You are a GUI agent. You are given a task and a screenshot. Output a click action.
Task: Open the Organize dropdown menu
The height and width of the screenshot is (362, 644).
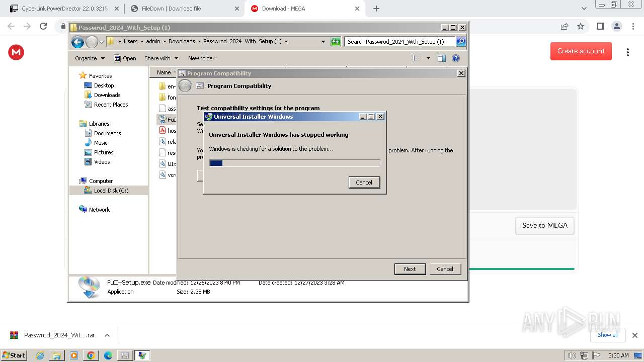coord(90,58)
